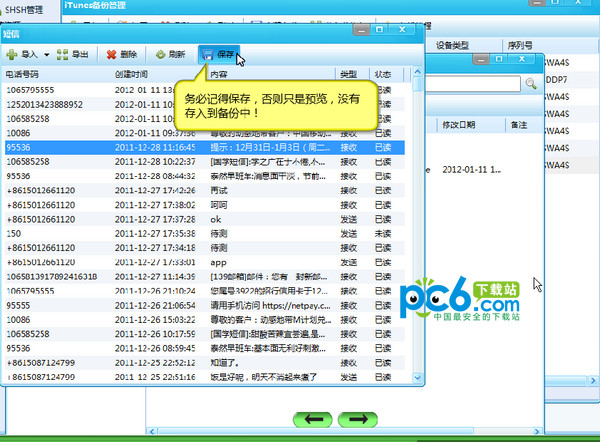Viewport: 600px width, 442px height.
Task: Select the message with content 知道了。
Action: [x=205, y=363]
